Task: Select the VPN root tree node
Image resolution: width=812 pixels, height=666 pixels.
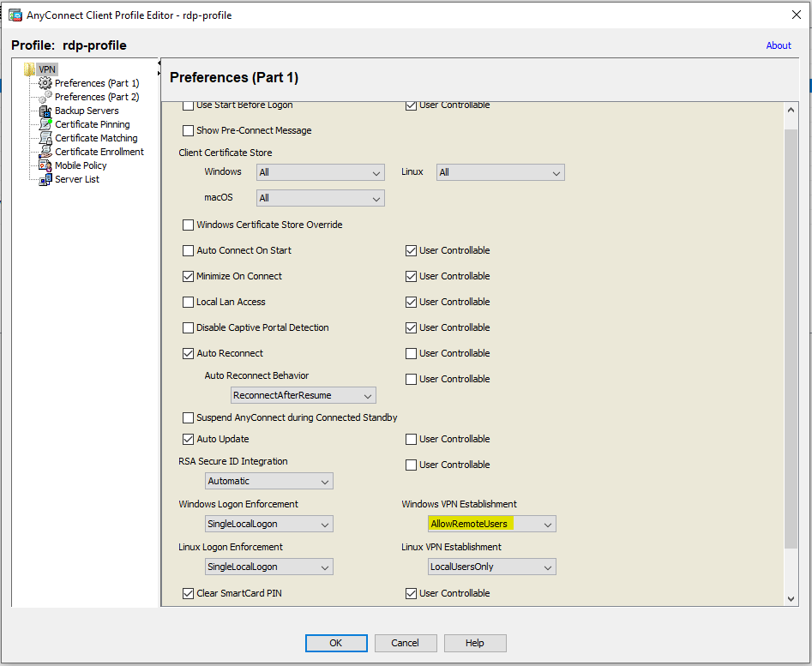Action: coord(47,69)
